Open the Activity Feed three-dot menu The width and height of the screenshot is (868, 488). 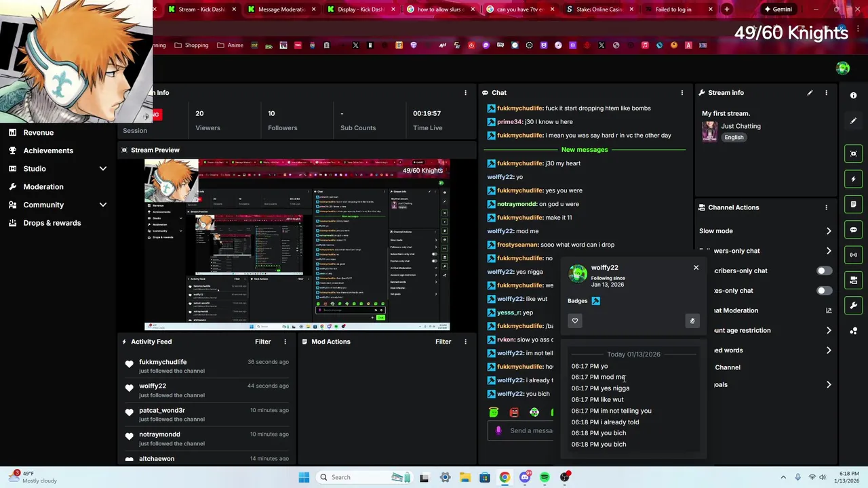285,342
